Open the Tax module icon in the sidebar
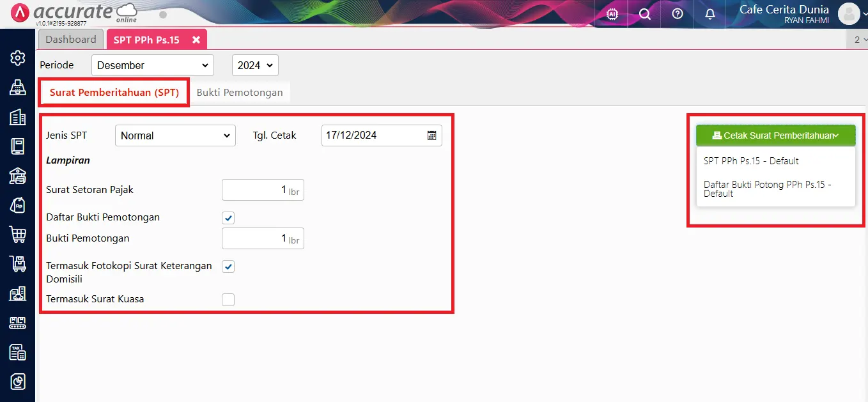868x402 pixels. pyautogui.click(x=18, y=352)
